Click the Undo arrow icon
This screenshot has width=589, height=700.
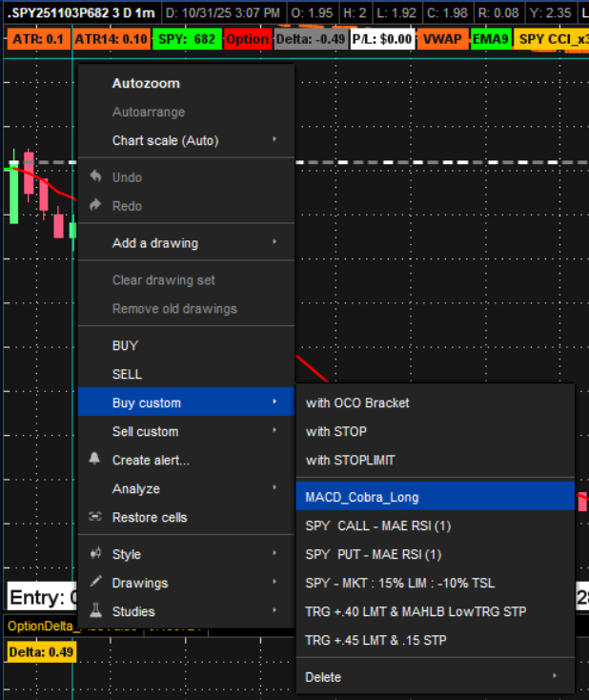click(94, 176)
